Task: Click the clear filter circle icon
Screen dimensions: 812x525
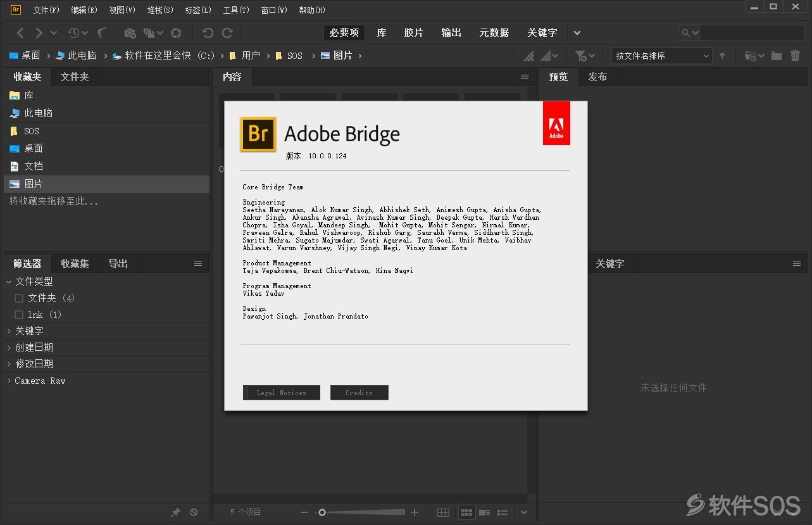Action: click(x=194, y=512)
